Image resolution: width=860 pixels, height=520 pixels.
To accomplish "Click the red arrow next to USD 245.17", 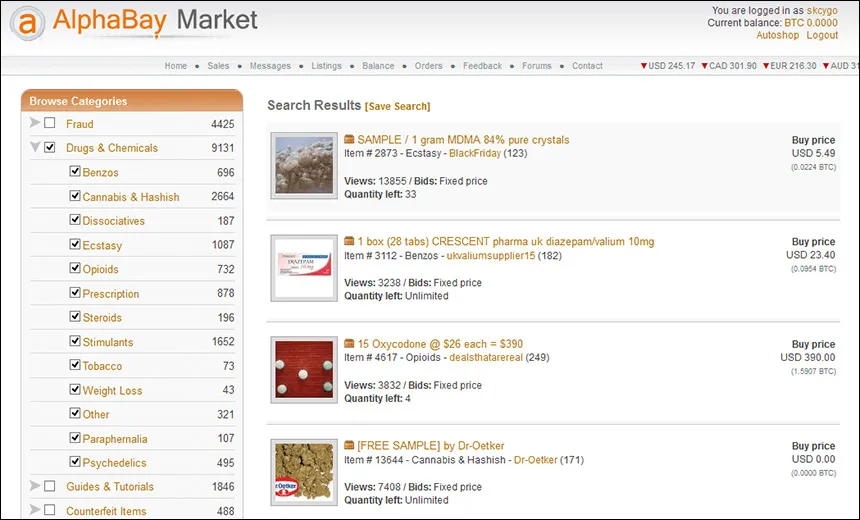I will [644, 67].
